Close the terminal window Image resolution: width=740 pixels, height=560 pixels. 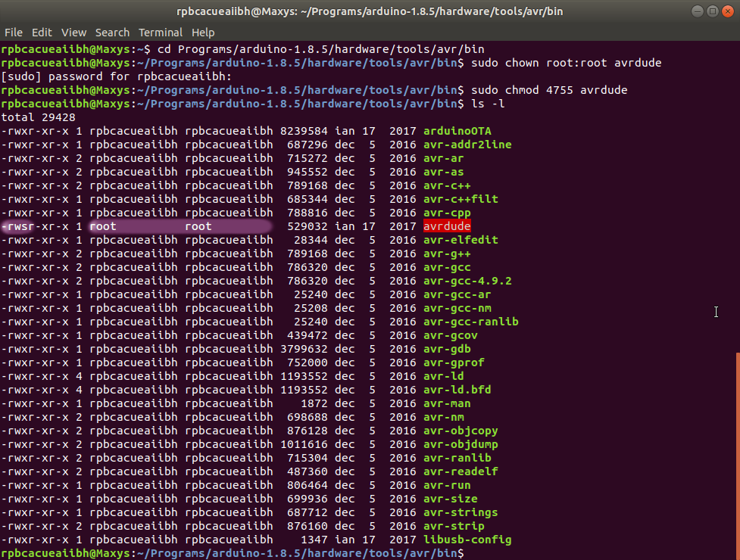727,11
